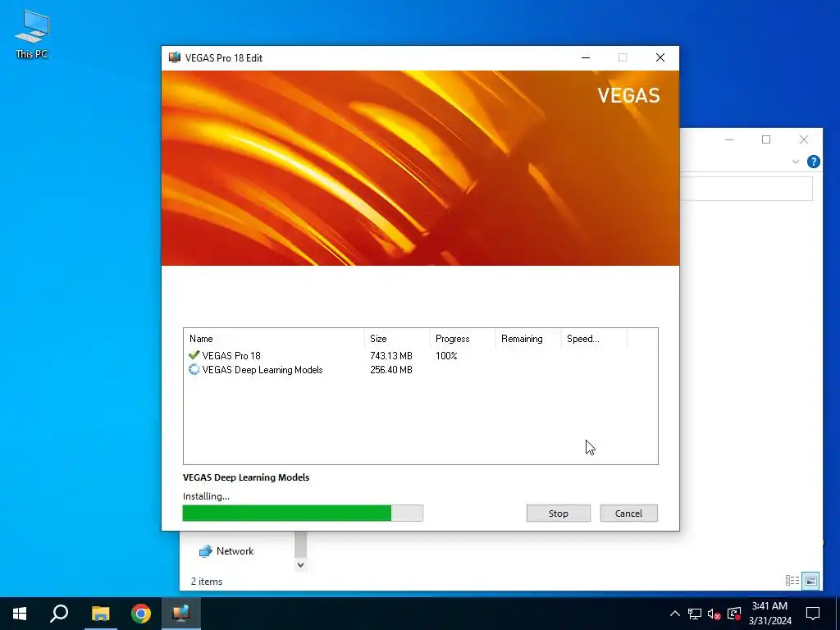Open the notification center
This screenshot has height=630, width=840.
813,614
